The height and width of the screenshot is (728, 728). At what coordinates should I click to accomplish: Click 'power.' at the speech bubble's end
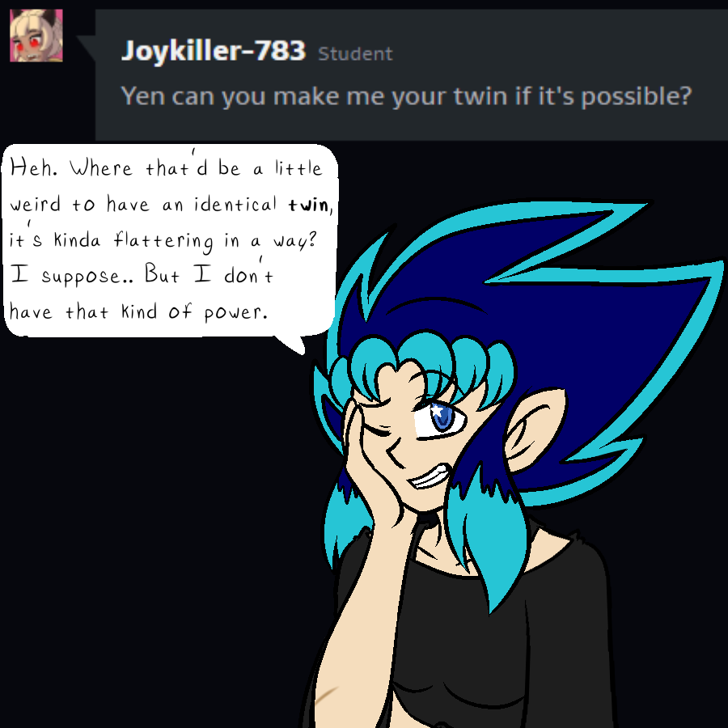point(236,312)
